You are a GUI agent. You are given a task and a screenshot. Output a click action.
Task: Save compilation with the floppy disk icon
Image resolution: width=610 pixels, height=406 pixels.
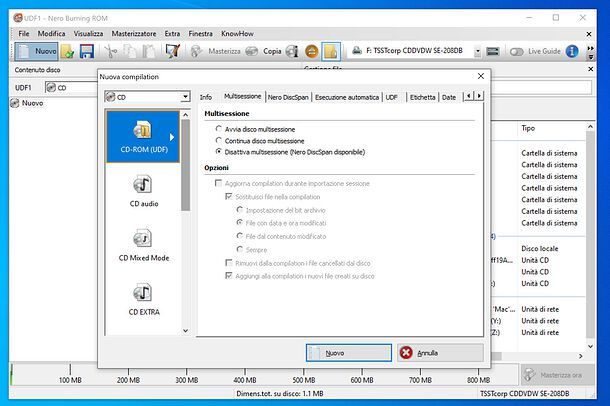86,51
